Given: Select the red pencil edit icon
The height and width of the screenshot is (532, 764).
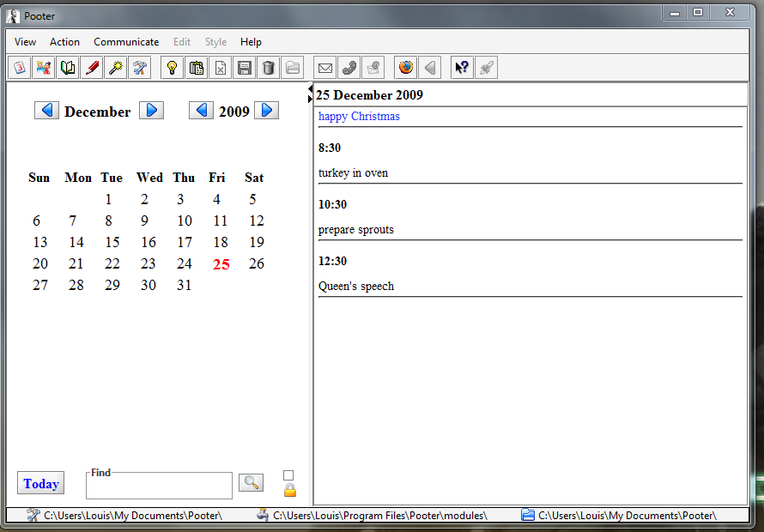Looking at the screenshot, I should click(92, 68).
